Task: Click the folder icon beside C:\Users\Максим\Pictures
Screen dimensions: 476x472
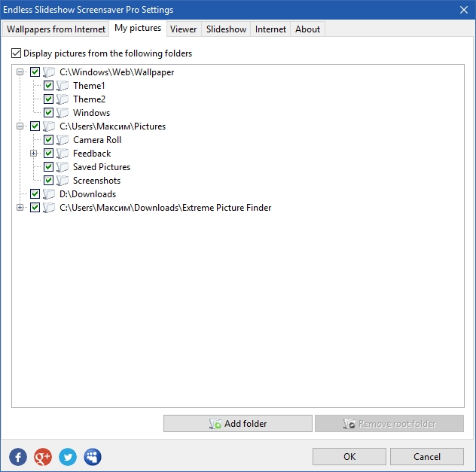Action: point(48,126)
